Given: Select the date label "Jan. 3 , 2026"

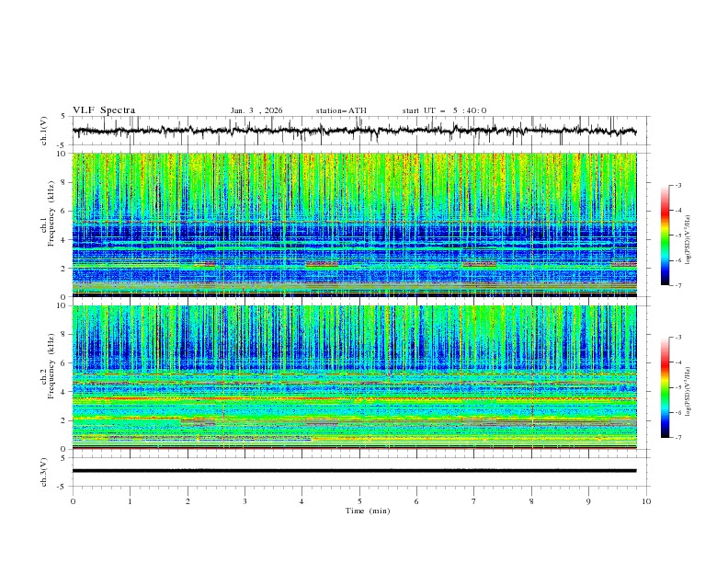Looking at the screenshot, I should pos(256,110).
